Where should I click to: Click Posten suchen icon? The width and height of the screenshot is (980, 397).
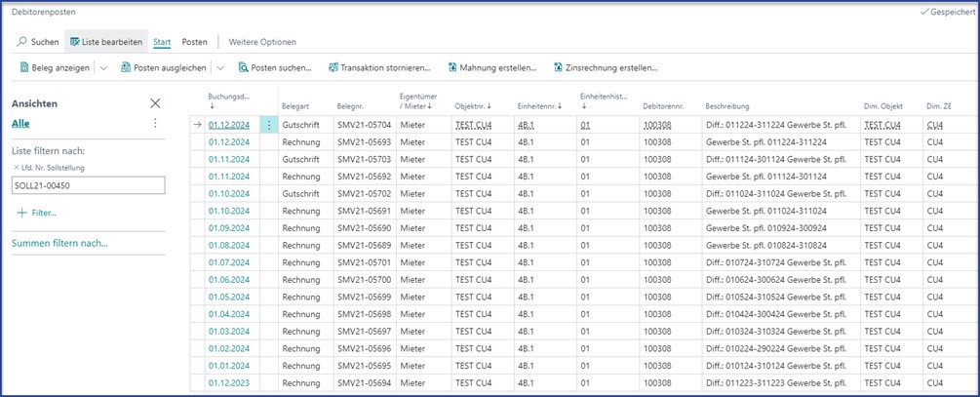[243, 68]
